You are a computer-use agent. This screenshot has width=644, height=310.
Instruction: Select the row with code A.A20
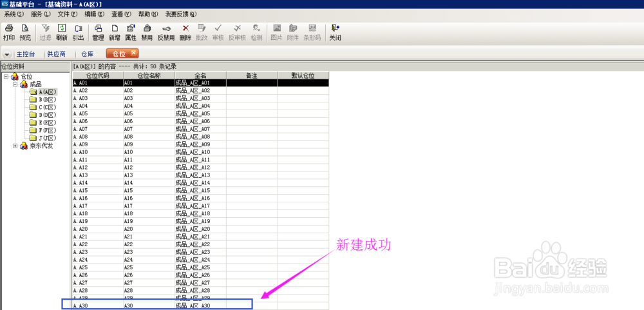[x=200, y=229]
